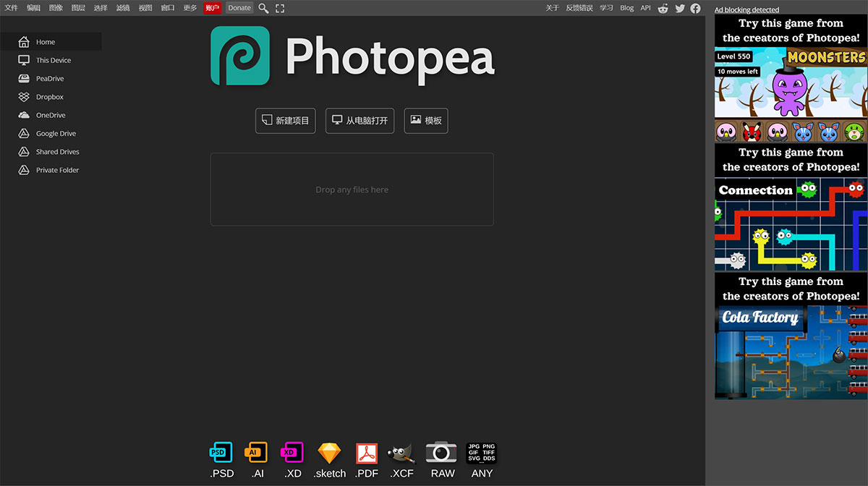Open Photopea's Reddit page
This screenshot has height=486, width=868.
[663, 8]
